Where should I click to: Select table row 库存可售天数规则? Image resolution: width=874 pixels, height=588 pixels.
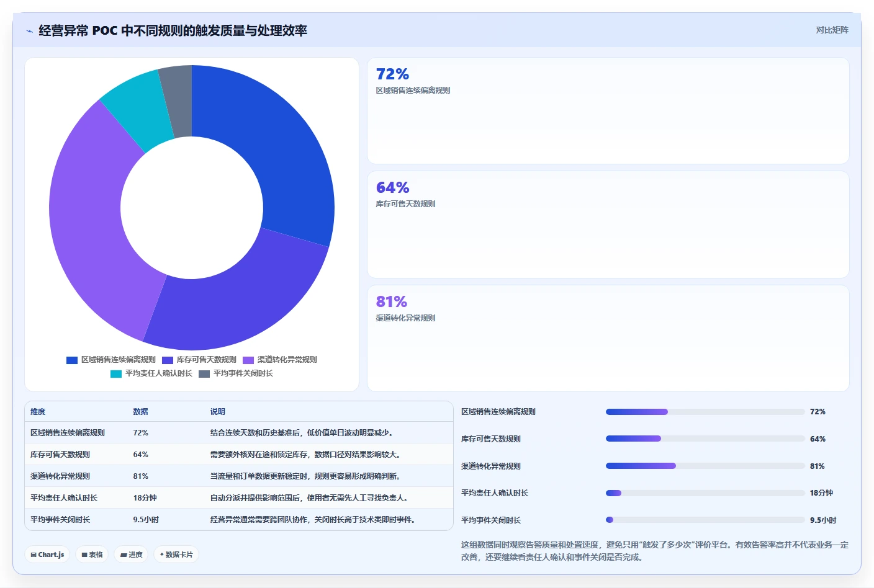click(239, 455)
